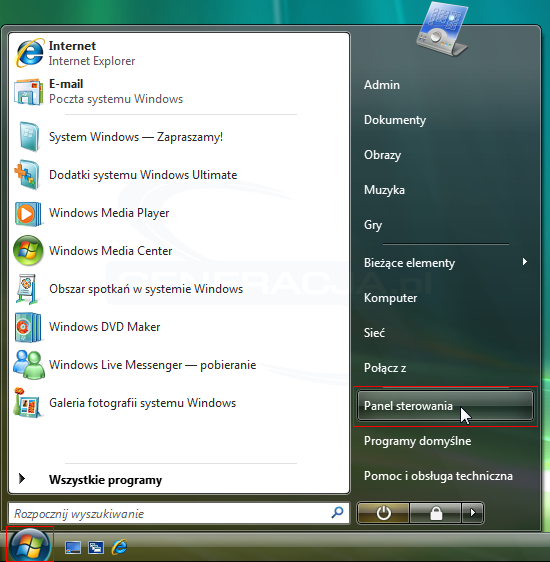Open Dodatki systemu Windows Ultimate icon
Viewport: 550px width, 562px height.
27,175
